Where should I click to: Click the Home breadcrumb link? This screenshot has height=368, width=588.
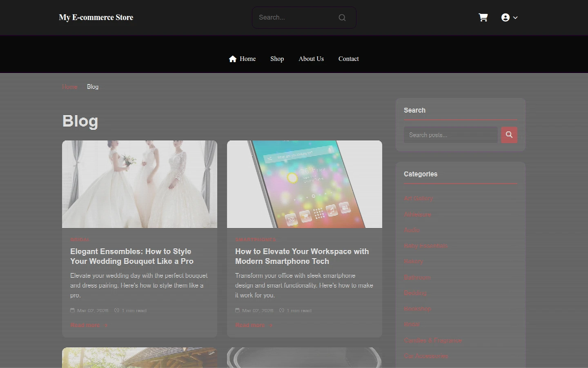pyautogui.click(x=70, y=87)
